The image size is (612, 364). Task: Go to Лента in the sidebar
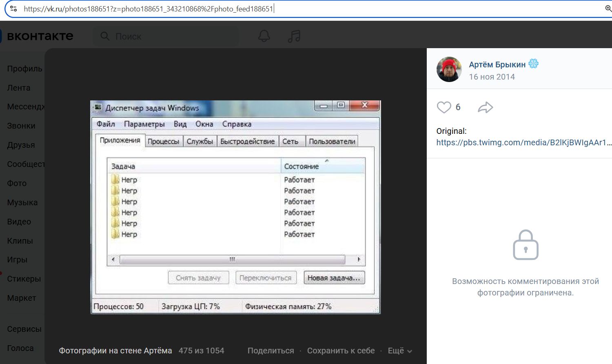pyautogui.click(x=19, y=88)
